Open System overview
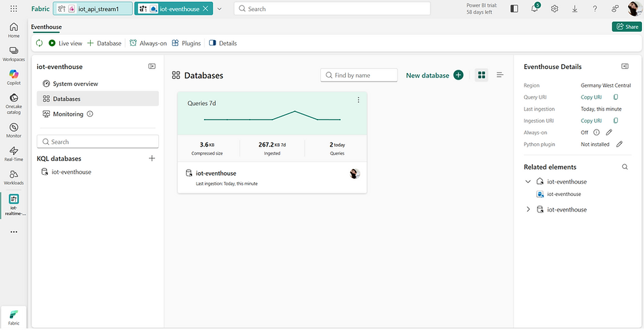This screenshot has width=644, height=330. tap(98, 83)
